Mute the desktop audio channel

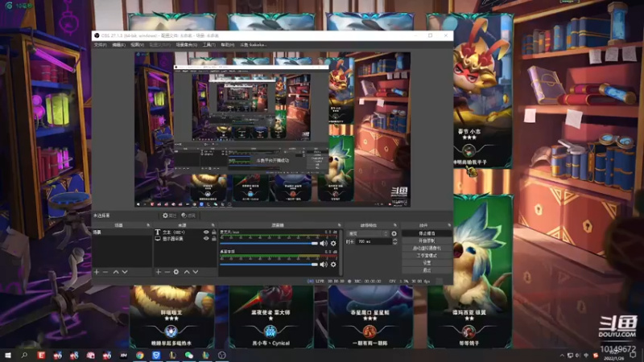[324, 265]
